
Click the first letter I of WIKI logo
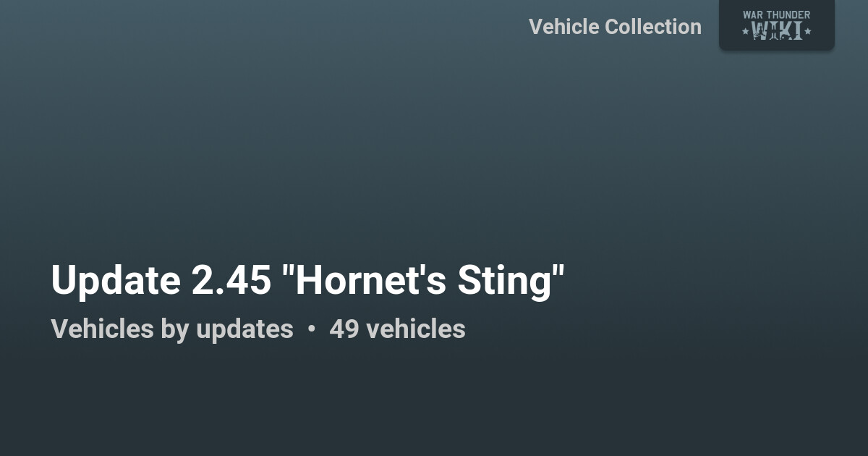point(774,30)
